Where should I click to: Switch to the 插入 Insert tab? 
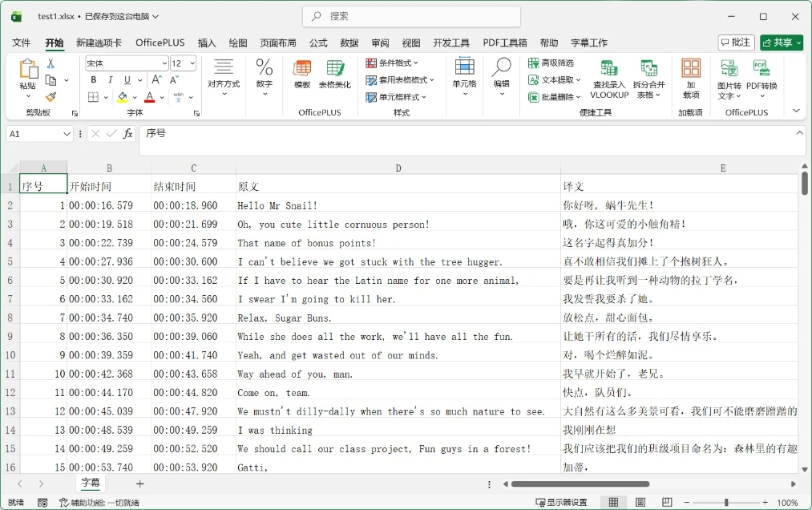207,42
